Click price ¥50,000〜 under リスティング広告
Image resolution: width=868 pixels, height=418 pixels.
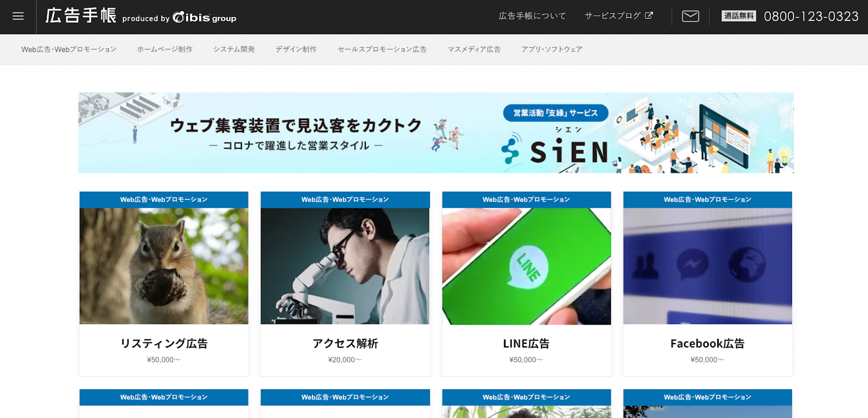click(x=164, y=360)
